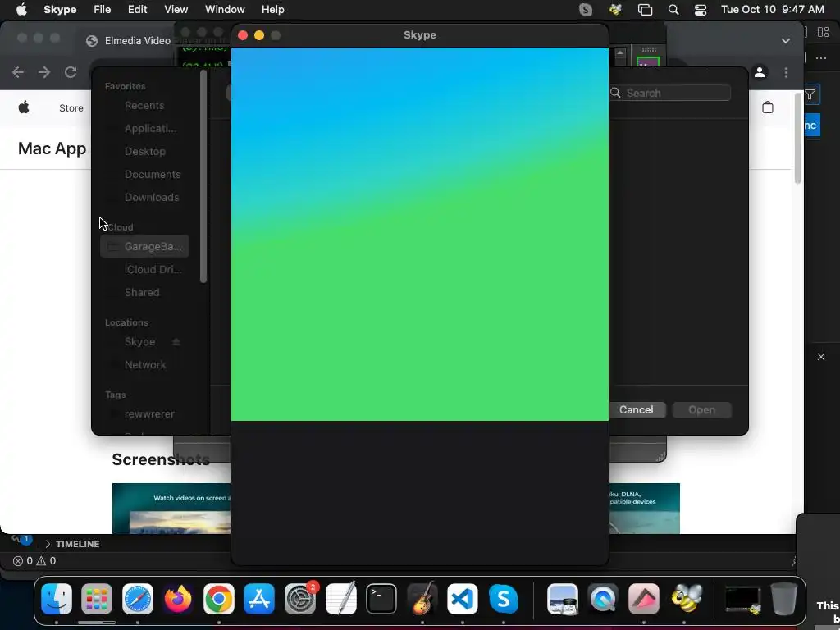840x630 pixels.
Task: Click the Skype icon in the Dock
Action: (x=504, y=598)
